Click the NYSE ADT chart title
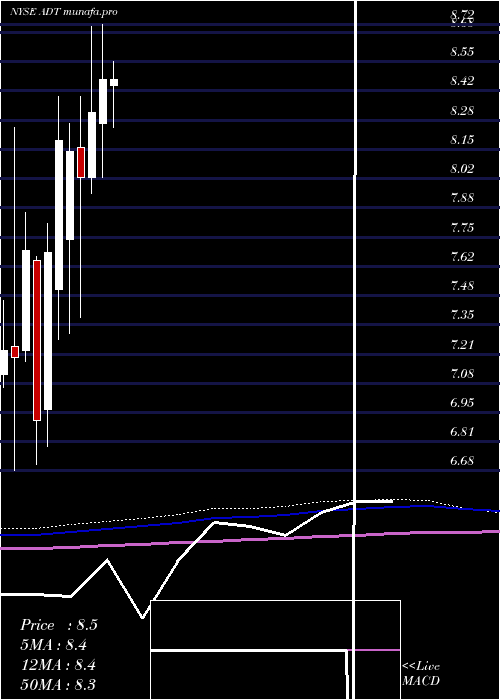The width and height of the screenshot is (500, 700). [64, 12]
